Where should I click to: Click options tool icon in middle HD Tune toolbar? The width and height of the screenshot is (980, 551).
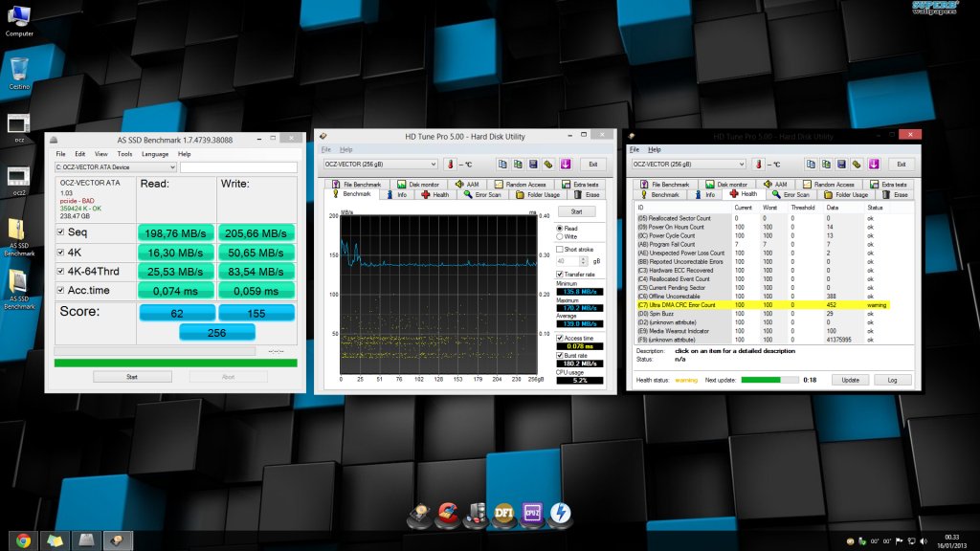[548, 165]
